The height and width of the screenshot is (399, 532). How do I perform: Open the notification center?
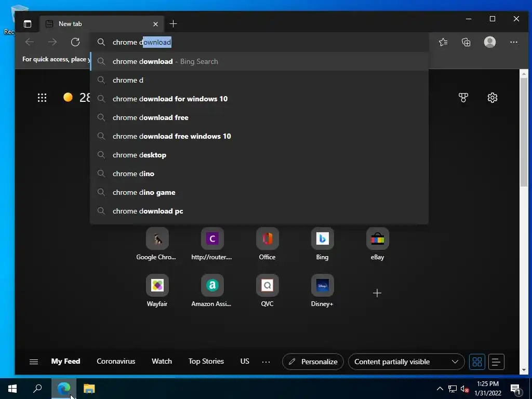coord(515,389)
